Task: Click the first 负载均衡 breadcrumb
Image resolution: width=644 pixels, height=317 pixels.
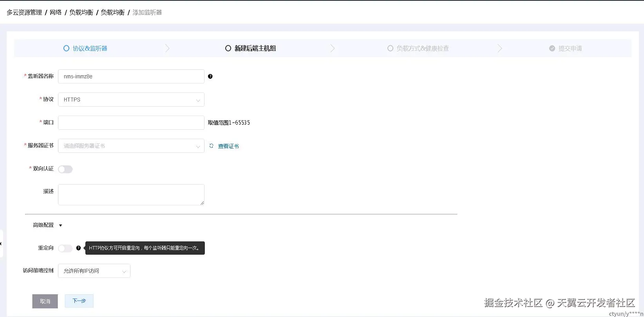Action: coord(81,13)
